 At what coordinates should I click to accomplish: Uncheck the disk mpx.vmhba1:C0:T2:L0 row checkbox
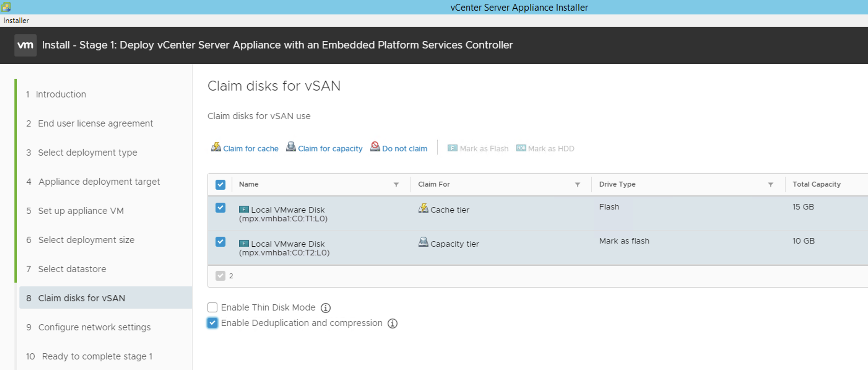point(220,242)
